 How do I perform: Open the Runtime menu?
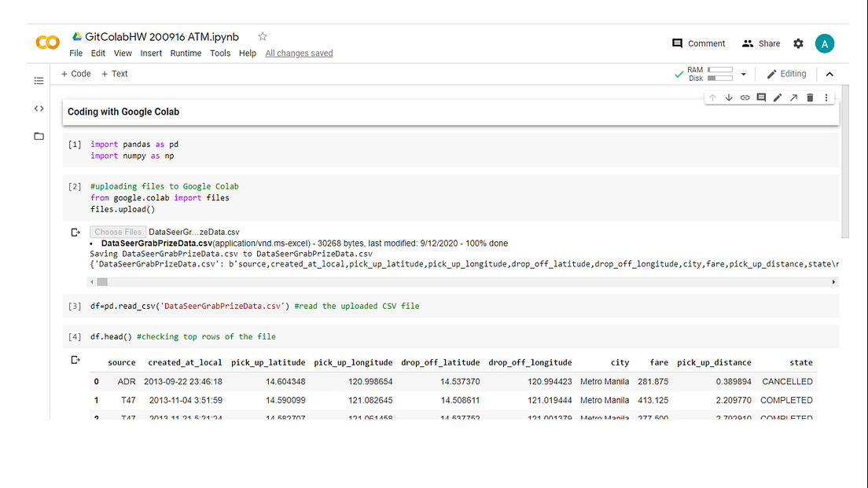point(186,53)
